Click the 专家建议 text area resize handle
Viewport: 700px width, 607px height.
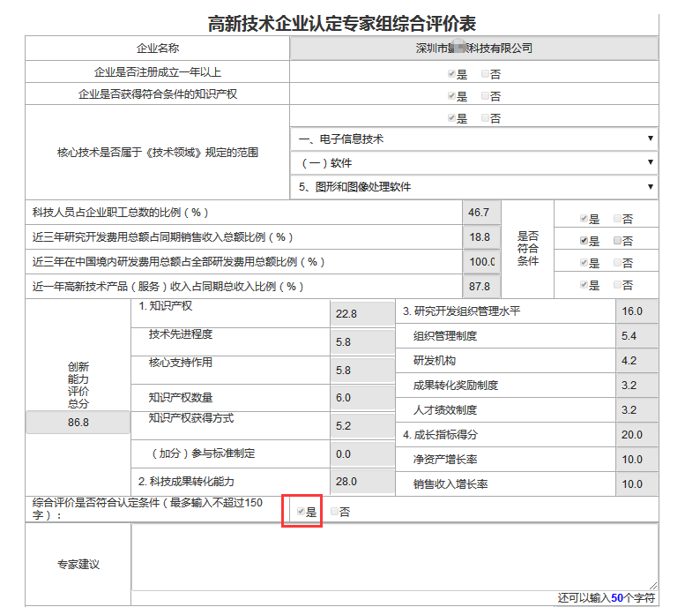tap(652, 585)
